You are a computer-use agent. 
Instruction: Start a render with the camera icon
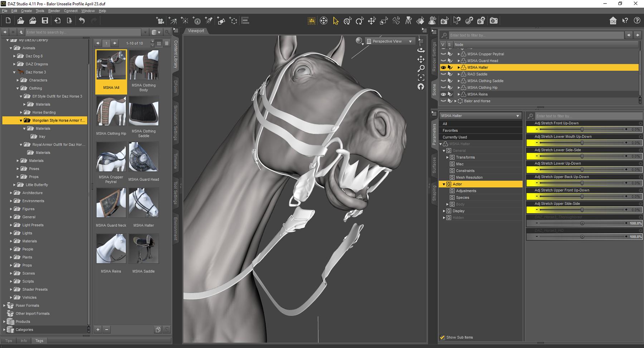(x=494, y=21)
